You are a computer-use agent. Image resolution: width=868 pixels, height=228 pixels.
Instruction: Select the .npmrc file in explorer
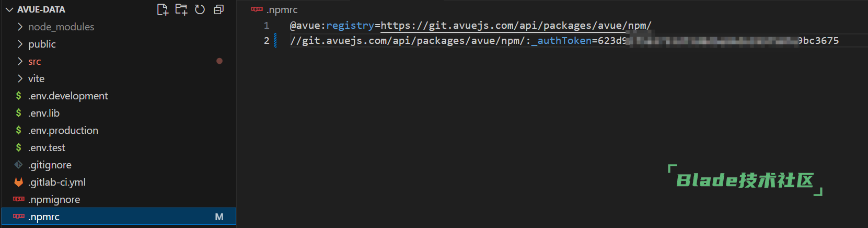click(x=44, y=216)
